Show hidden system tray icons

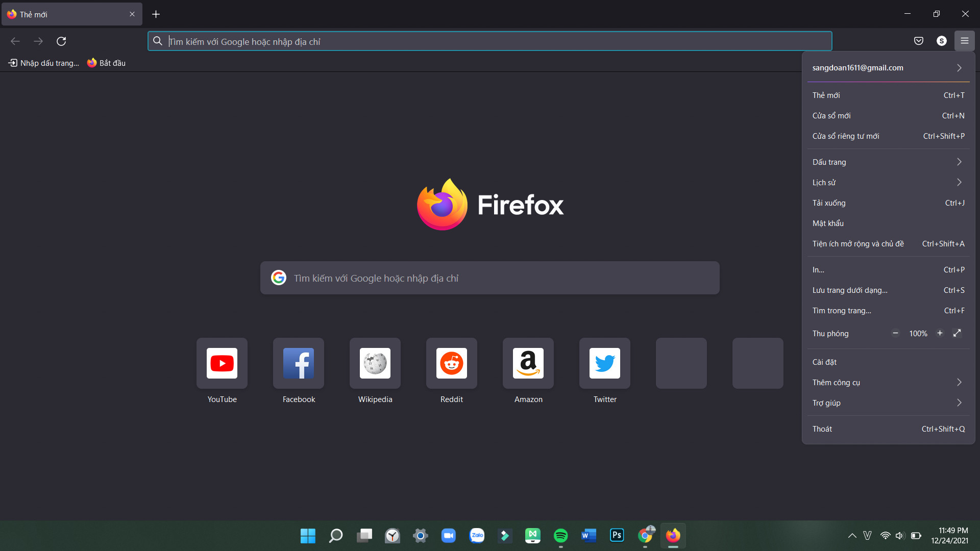tap(852, 536)
